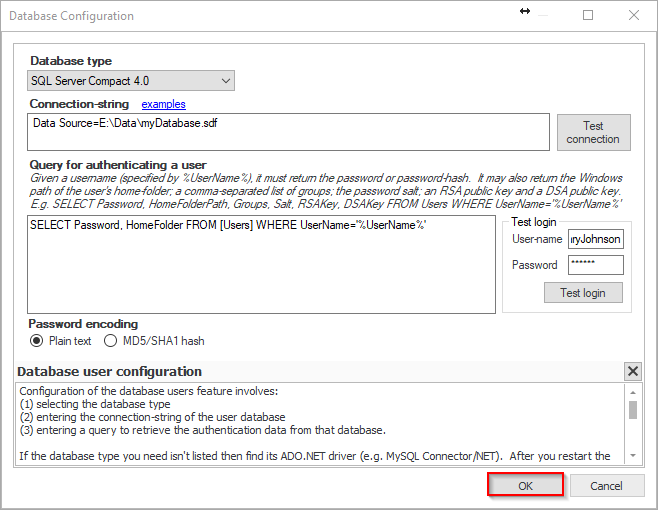Screen dimensions: 658x510
Task: Click the Test login Password field
Action: 595,265
